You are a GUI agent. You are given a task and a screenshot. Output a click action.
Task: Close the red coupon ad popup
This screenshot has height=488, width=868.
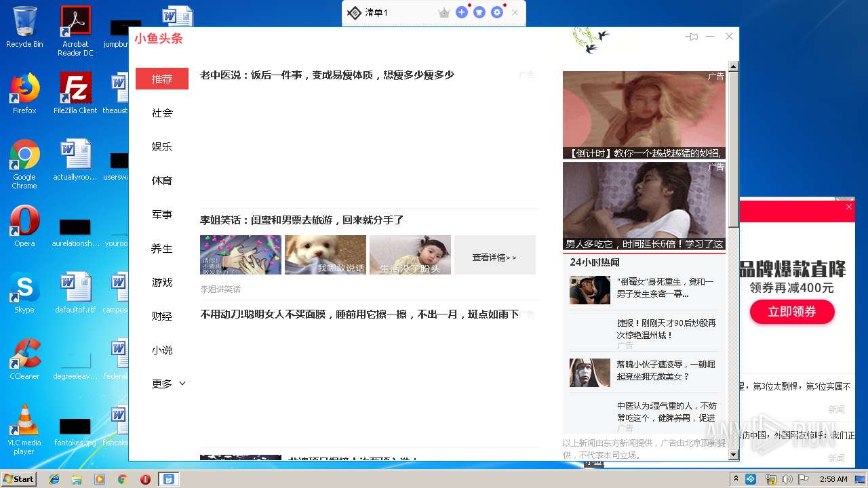[848, 207]
